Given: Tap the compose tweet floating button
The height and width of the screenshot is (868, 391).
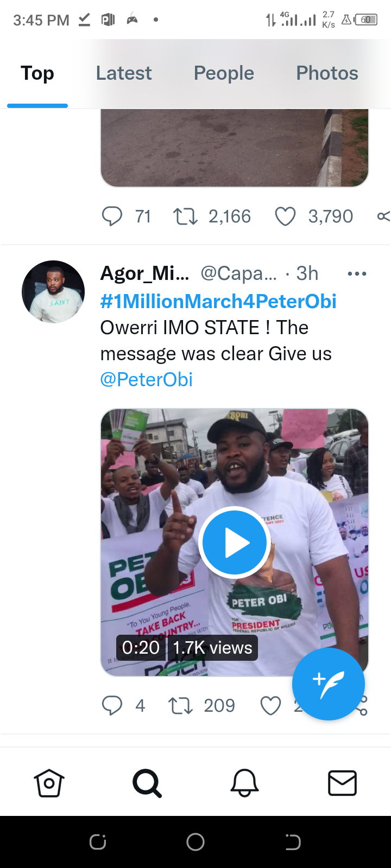Looking at the screenshot, I should pos(328,684).
